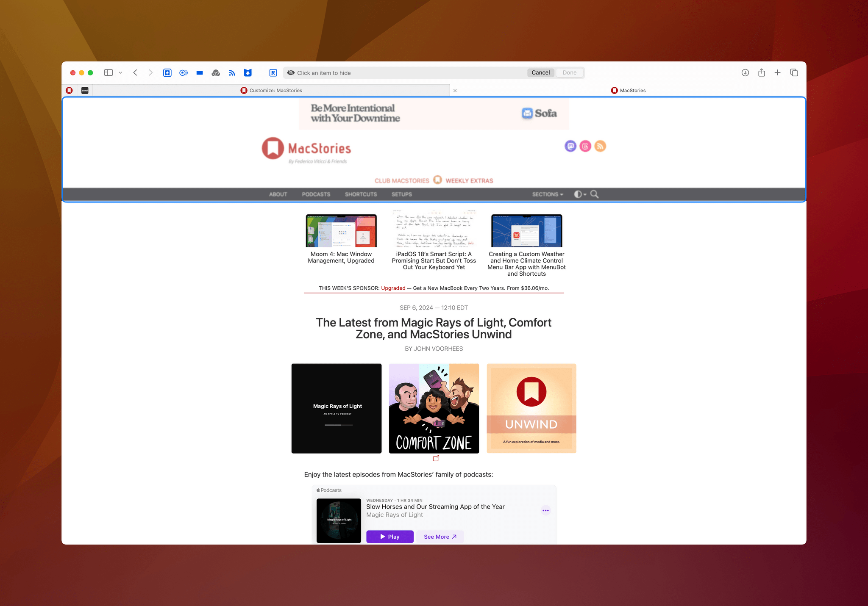Click the gray tri-circle extension icon

click(216, 73)
